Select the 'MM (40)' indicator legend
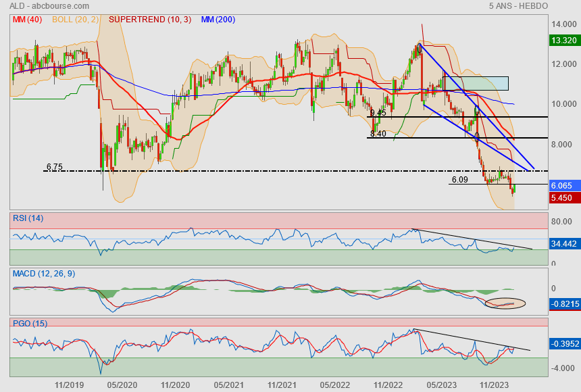581x392 pixels. (28, 20)
